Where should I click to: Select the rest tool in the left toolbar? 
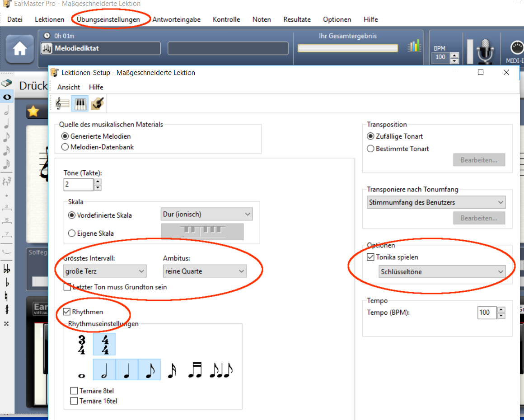coord(7,181)
